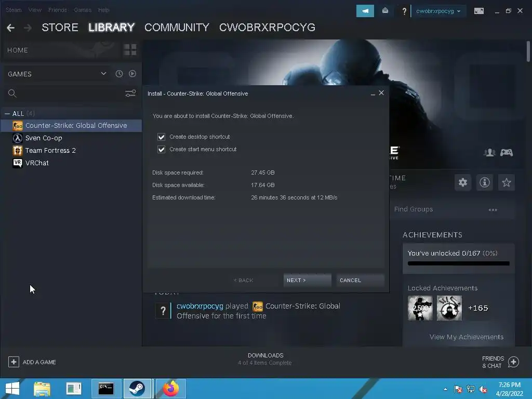Uncheck Create start menu shortcut
The image size is (532, 399).
click(161, 149)
